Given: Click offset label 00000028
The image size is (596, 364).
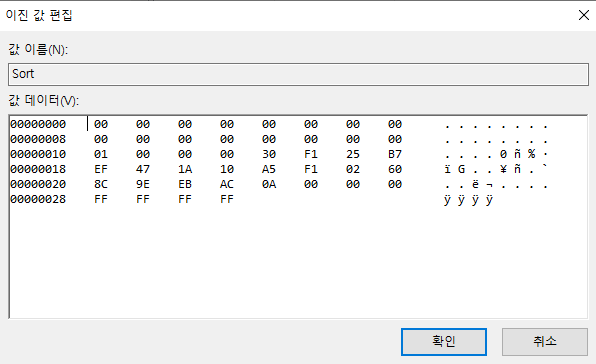Looking at the screenshot, I should coord(38,199).
